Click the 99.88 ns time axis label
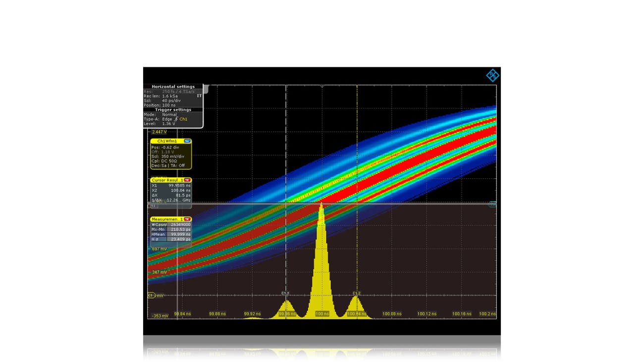644x362 pixels. (x=217, y=314)
